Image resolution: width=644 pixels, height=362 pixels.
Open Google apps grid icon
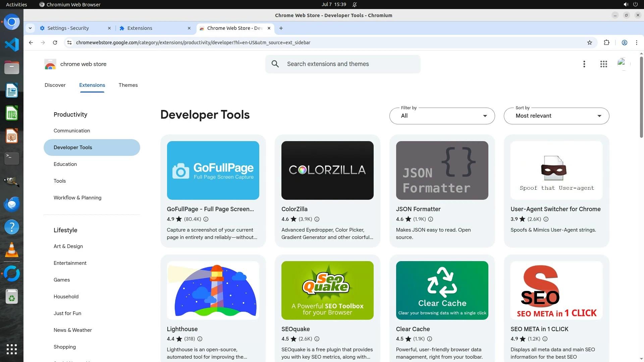(x=603, y=64)
